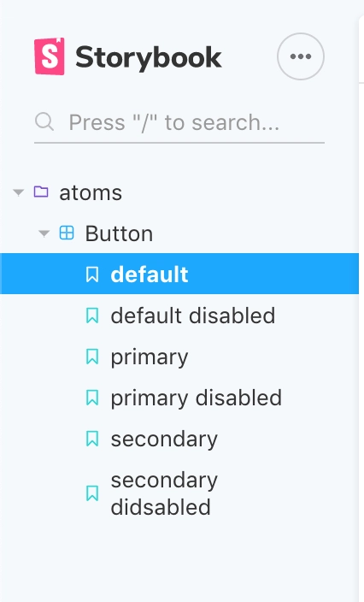Click the pink Storybook logo icon
Image resolution: width=364 pixels, height=602 pixels.
coord(50,56)
